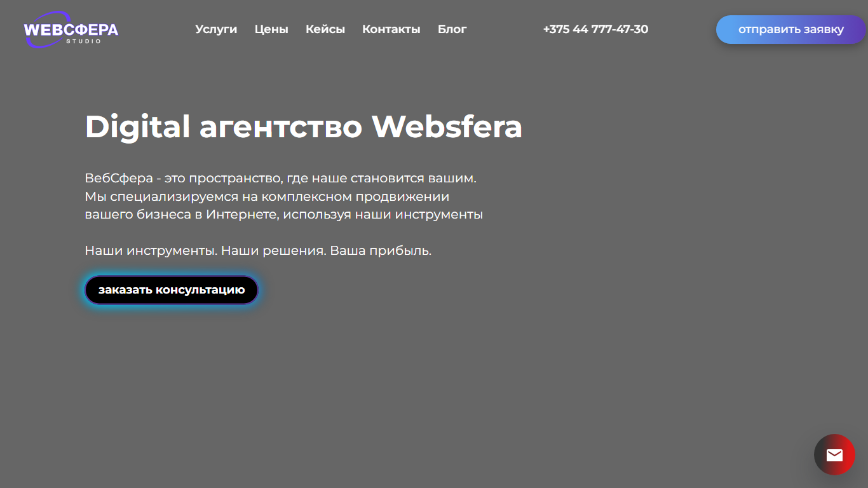Click the отправить заявку button
The height and width of the screenshot is (488, 868).
click(791, 29)
